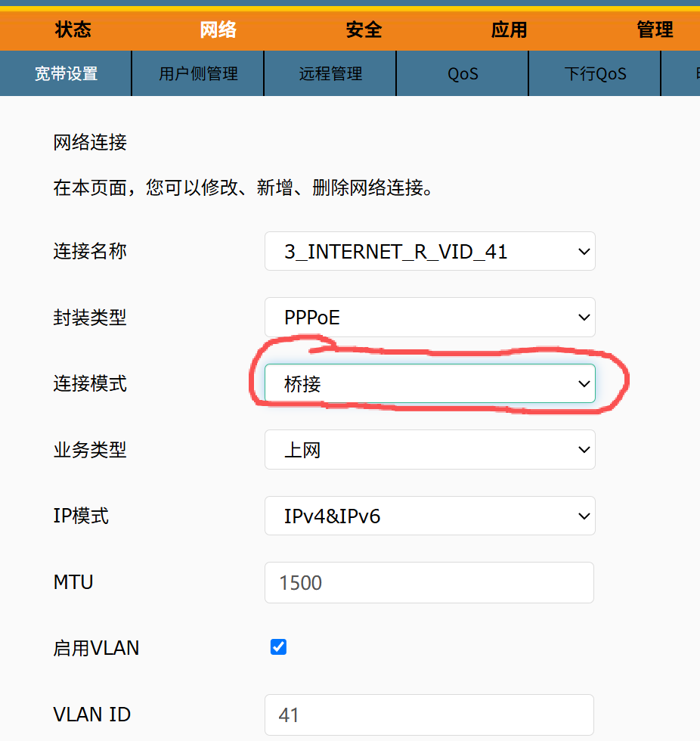Click the VLAN ID input field
The image size is (700, 741).
tap(429, 715)
